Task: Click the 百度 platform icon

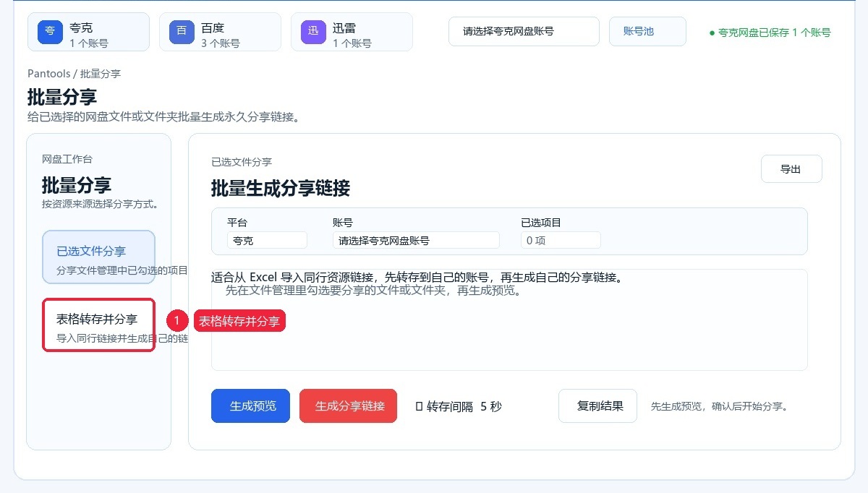Action: pyautogui.click(x=182, y=32)
